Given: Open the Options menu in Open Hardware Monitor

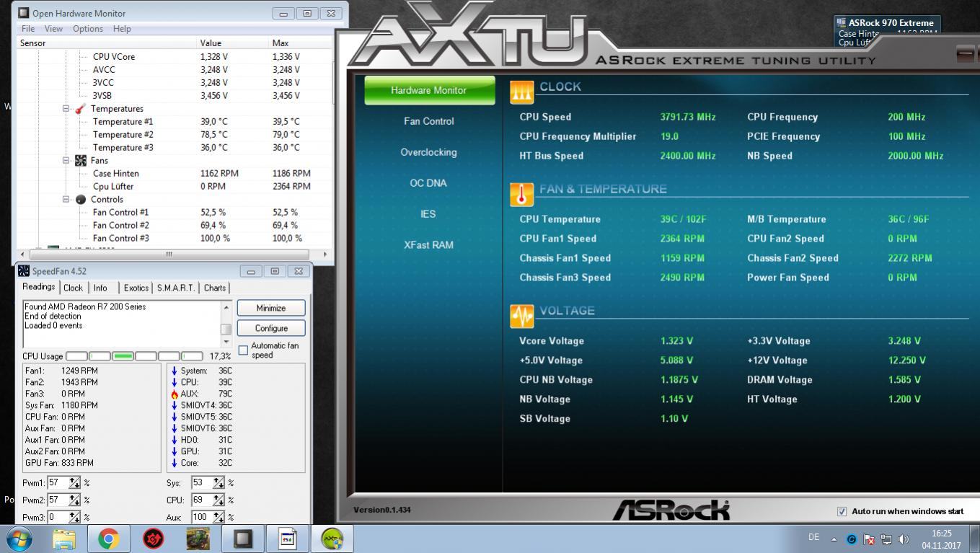Looking at the screenshot, I should click(87, 29).
